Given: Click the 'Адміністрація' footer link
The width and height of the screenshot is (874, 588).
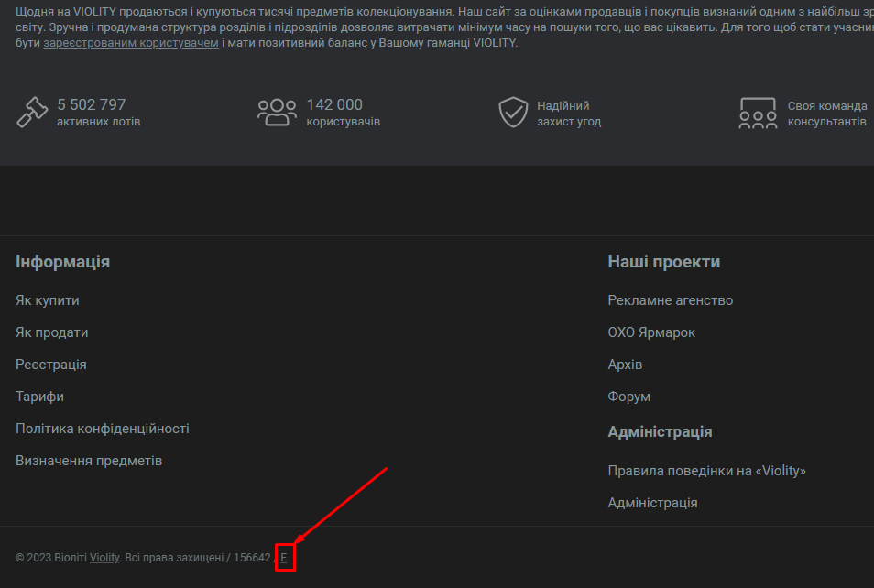Looking at the screenshot, I should click(652, 503).
